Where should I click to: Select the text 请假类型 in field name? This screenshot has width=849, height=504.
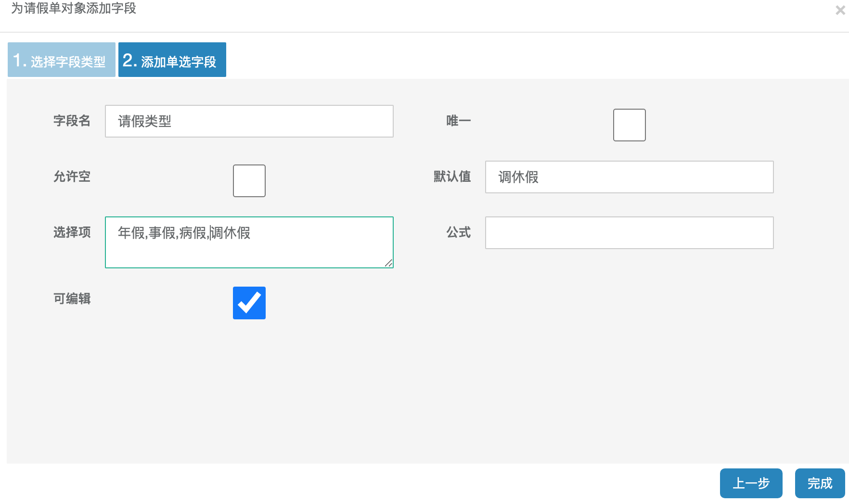pyautogui.click(x=144, y=121)
